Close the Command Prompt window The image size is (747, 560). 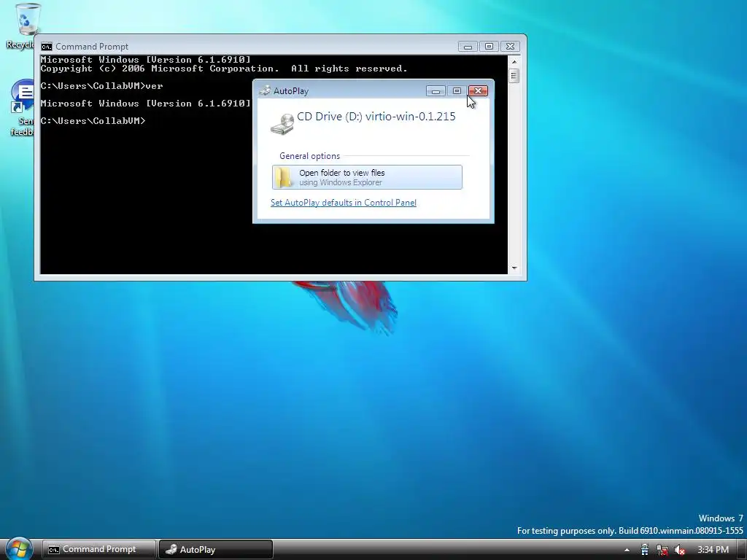tap(510, 46)
